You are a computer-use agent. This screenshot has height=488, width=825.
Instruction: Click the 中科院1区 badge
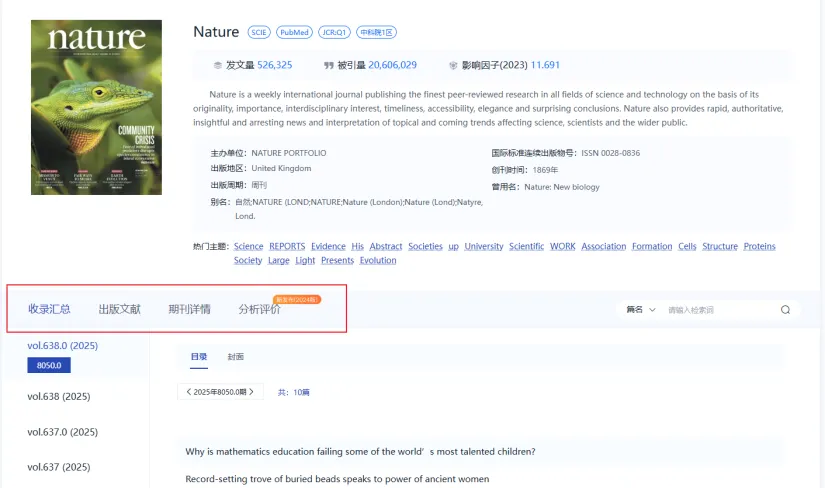click(x=377, y=32)
